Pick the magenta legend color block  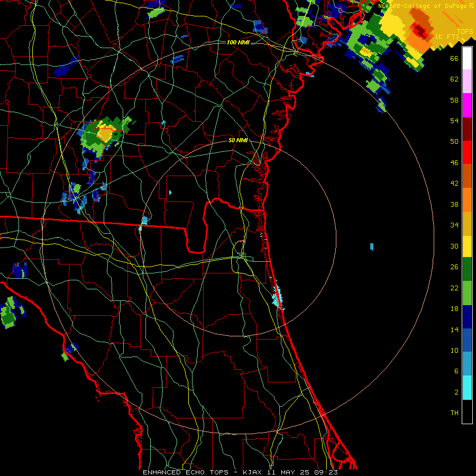click(467, 105)
